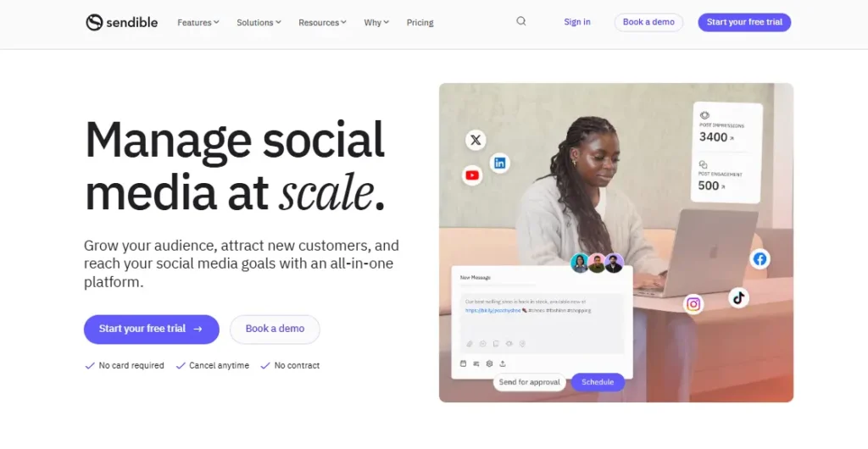
Task: Go to the Pricing page
Action: click(420, 23)
